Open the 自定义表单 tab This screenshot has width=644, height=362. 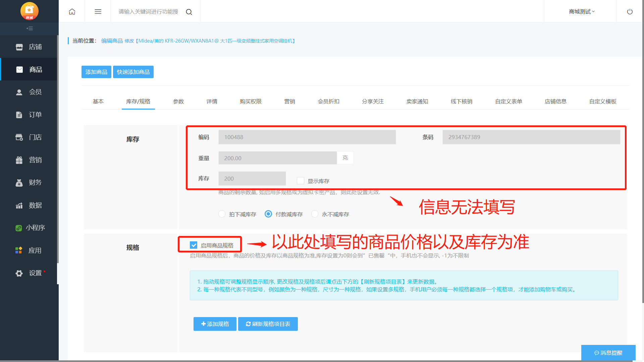(x=509, y=101)
